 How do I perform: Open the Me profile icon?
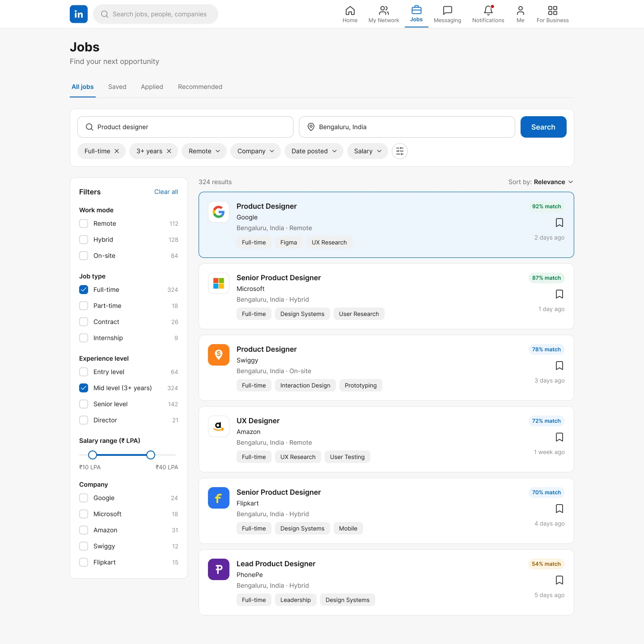click(521, 10)
